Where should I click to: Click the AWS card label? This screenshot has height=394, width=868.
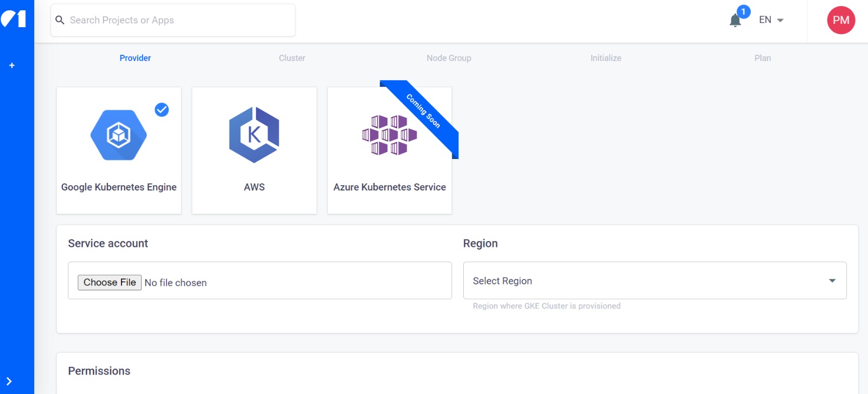(x=254, y=187)
